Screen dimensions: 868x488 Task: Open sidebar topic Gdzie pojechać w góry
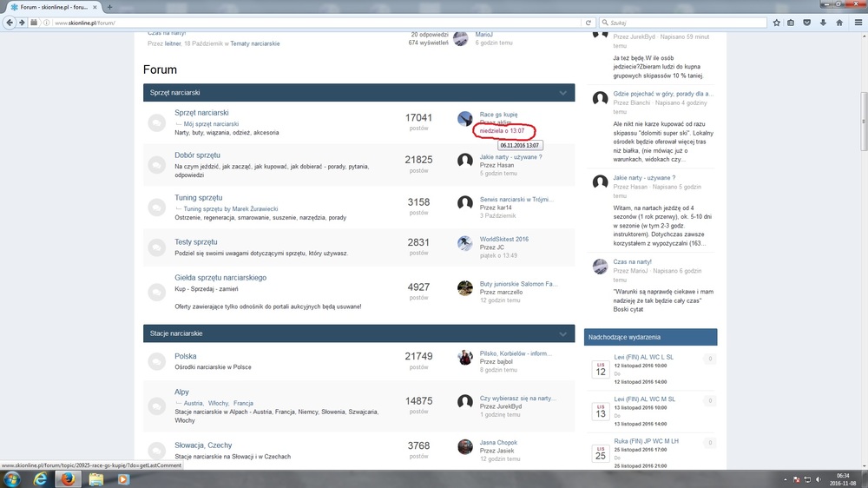pyautogui.click(x=662, y=94)
